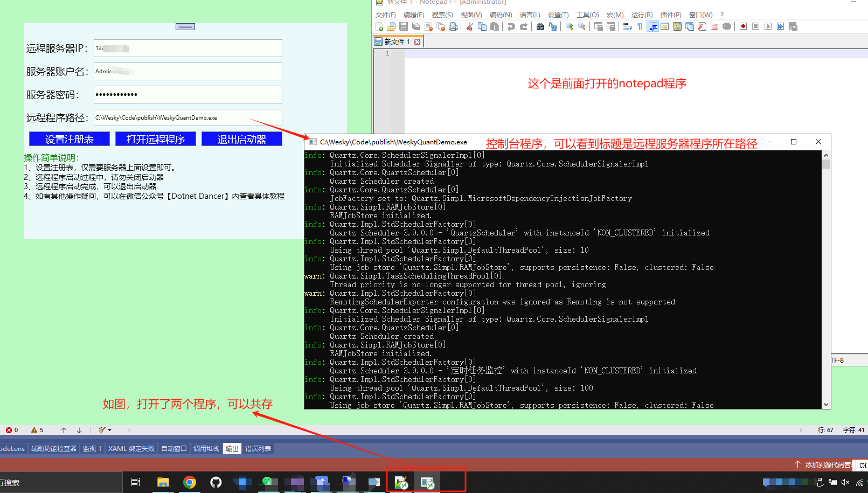Toggle word wrap in Notepad++ toolbar

(x=627, y=26)
